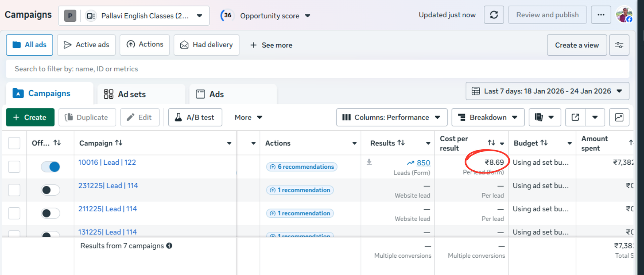Click the 850 leads result link

point(423,163)
